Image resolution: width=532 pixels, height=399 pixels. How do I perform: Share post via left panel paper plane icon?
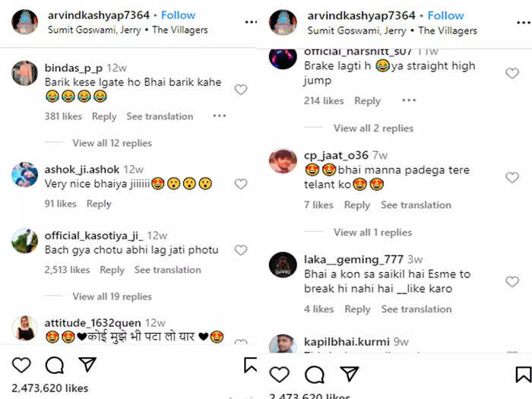pos(87,364)
